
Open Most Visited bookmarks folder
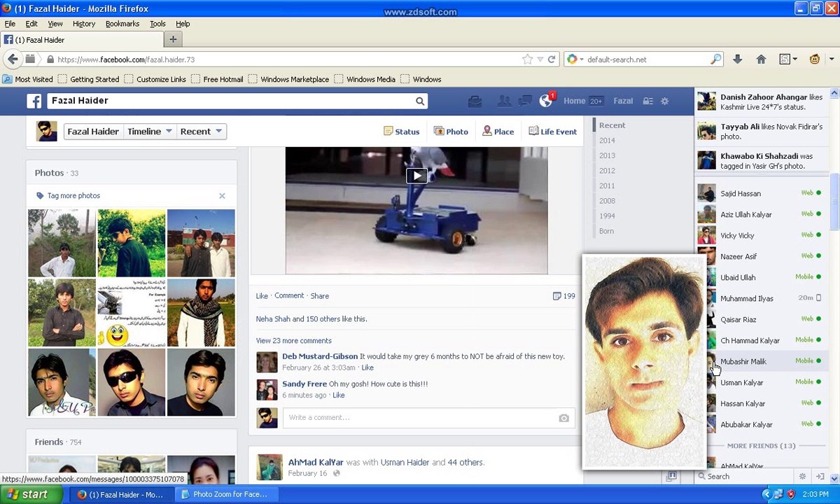pyautogui.click(x=28, y=80)
